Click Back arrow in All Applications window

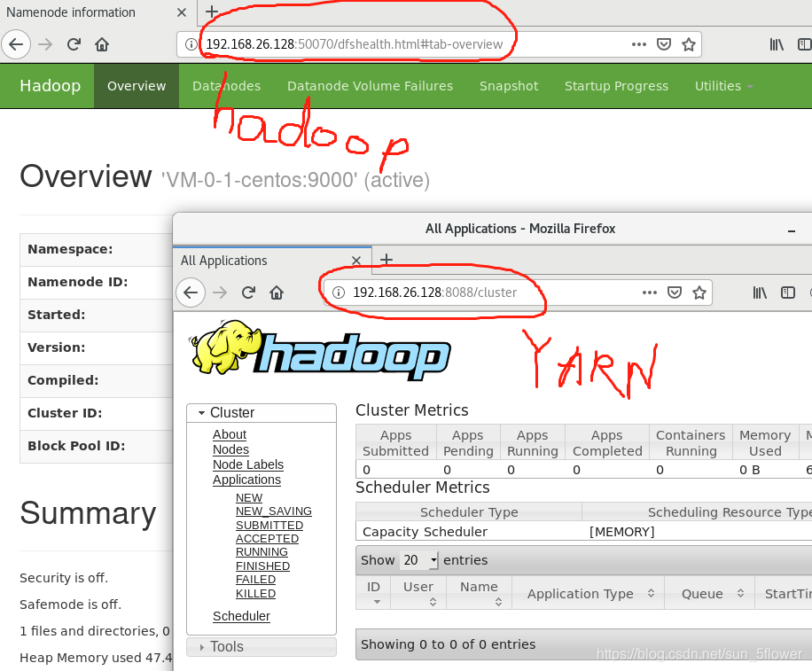pyautogui.click(x=191, y=293)
